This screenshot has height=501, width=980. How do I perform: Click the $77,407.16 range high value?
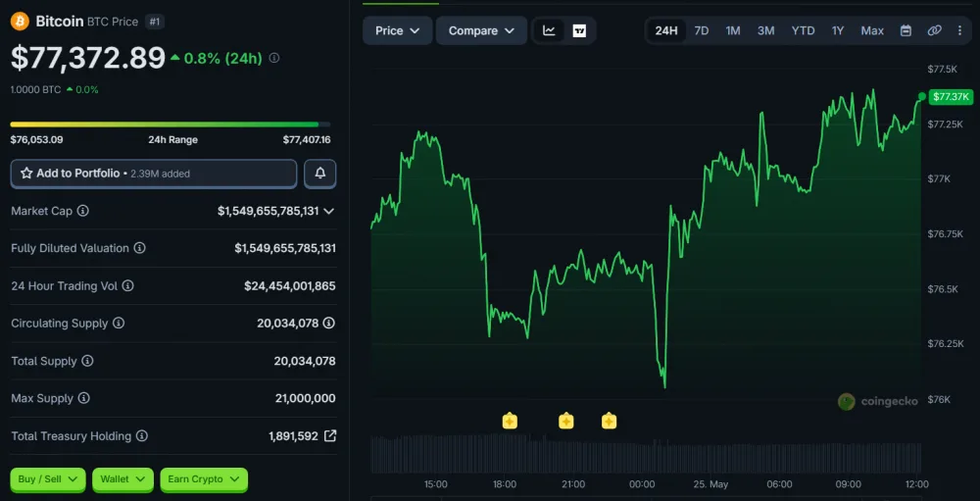[x=306, y=139]
